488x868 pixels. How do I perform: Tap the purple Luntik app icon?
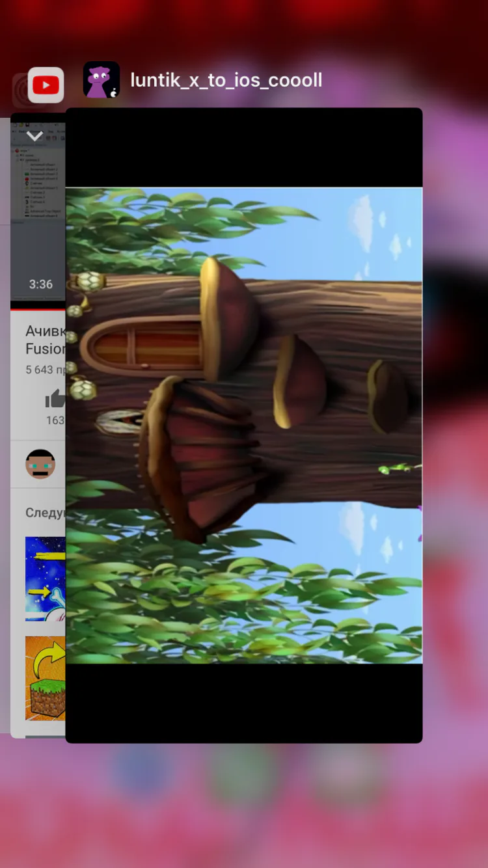(102, 80)
